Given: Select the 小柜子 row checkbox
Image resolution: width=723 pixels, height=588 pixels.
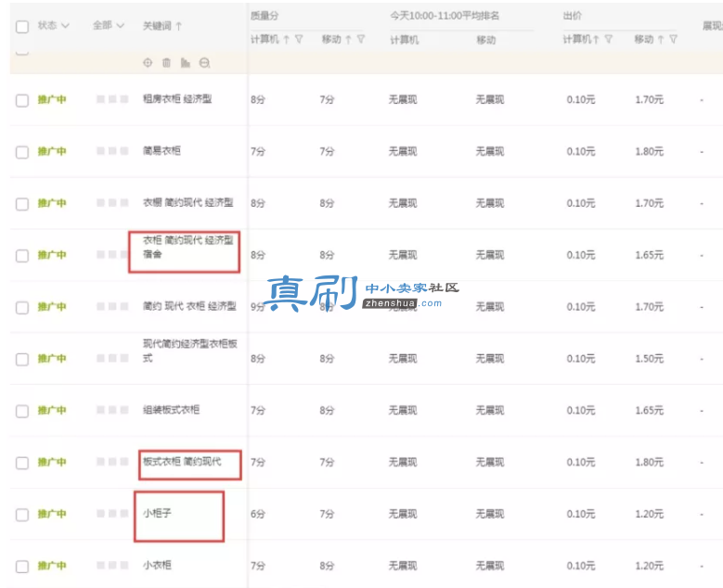Looking at the screenshot, I should (x=22, y=515).
